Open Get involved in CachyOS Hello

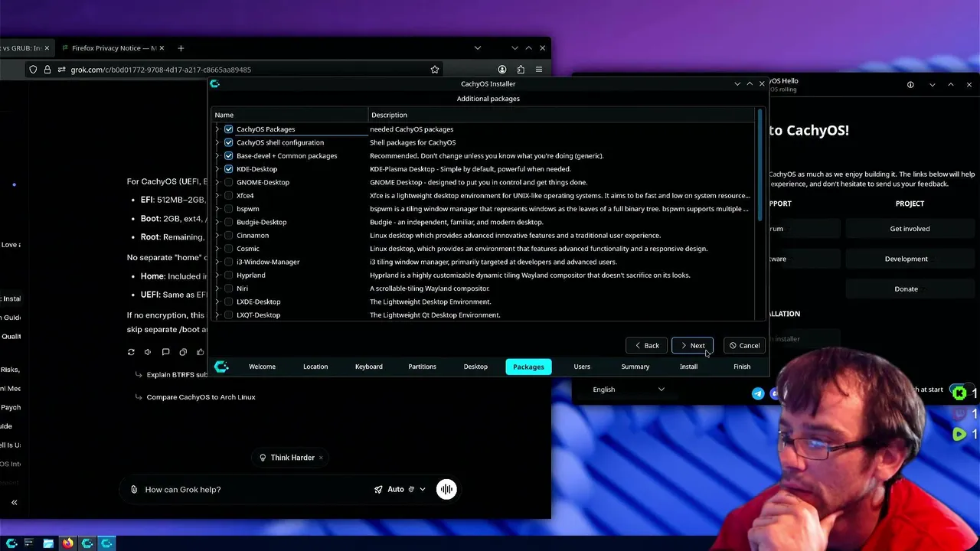(x=910, y=229)
